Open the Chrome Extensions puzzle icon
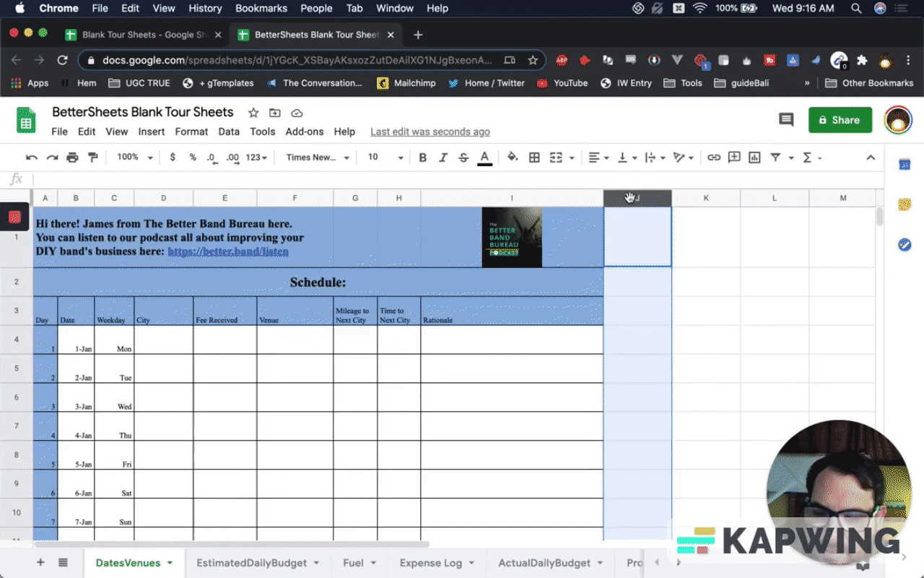924x578 pixels. point(862,61)
